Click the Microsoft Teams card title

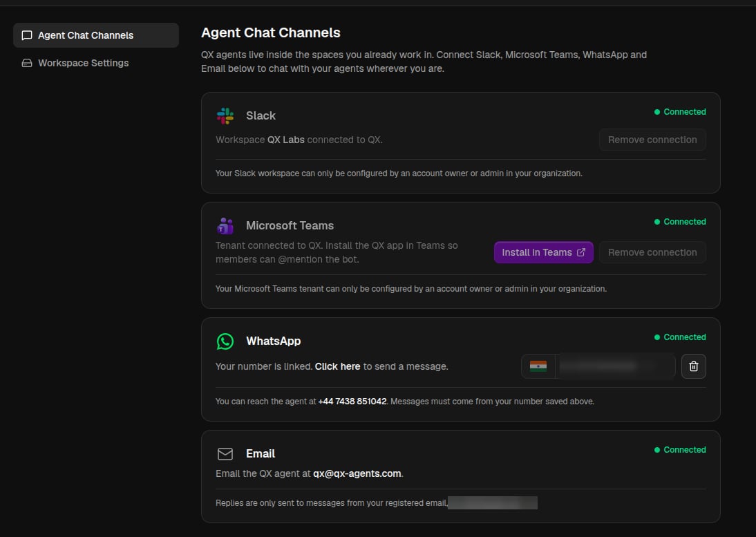click(x=290, y=225)
